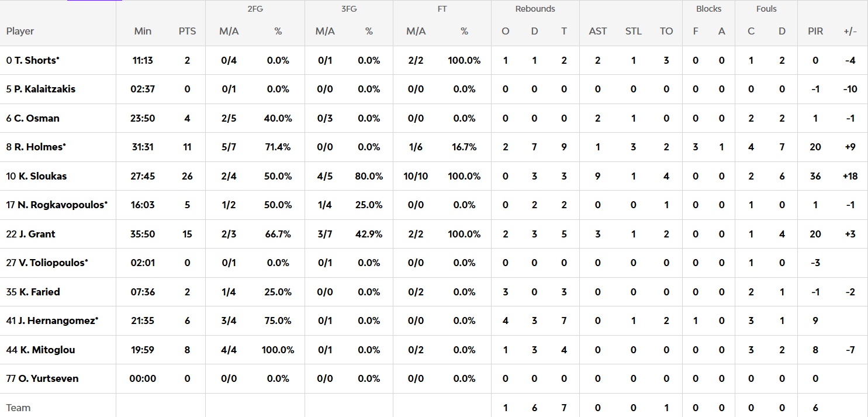Click the Min column header

coord(143,32)
